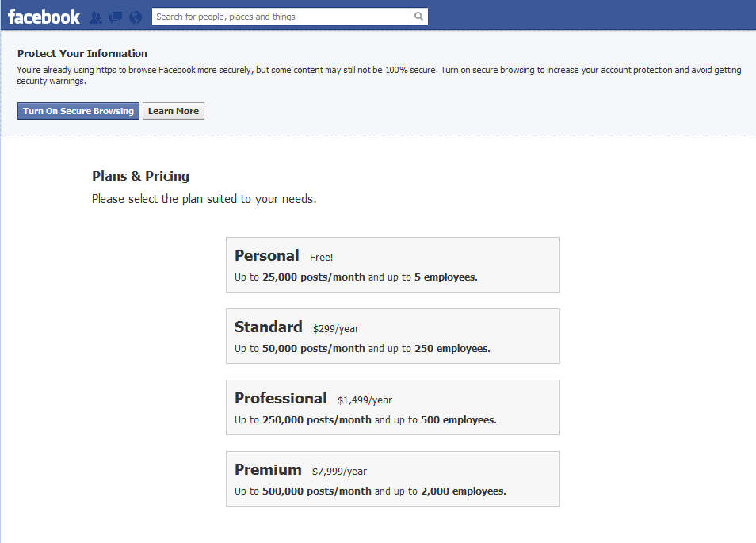
Task: Open the messages icon in the header
Action: pyautogui.click(x=116, y=17)
